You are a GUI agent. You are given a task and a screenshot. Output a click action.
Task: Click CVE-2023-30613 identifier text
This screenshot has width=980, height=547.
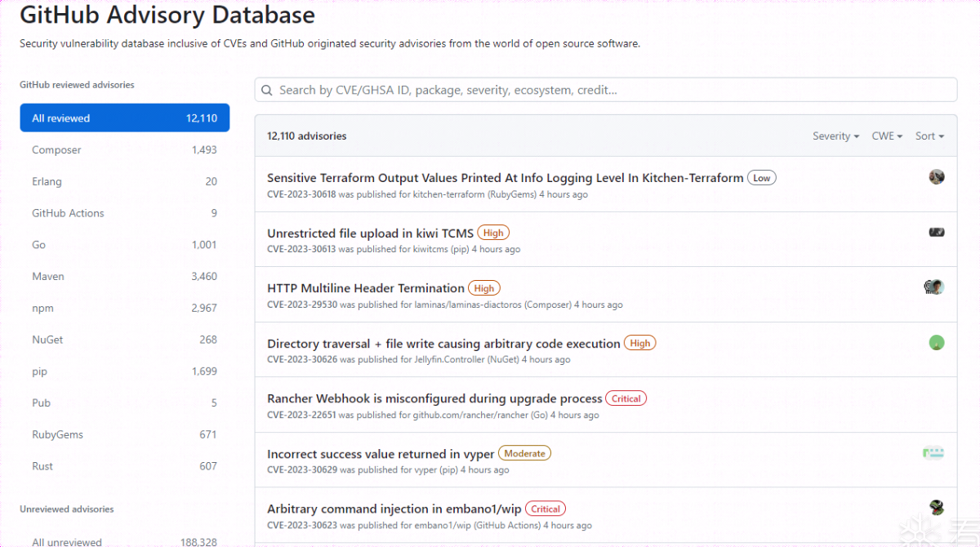point(301,249)
